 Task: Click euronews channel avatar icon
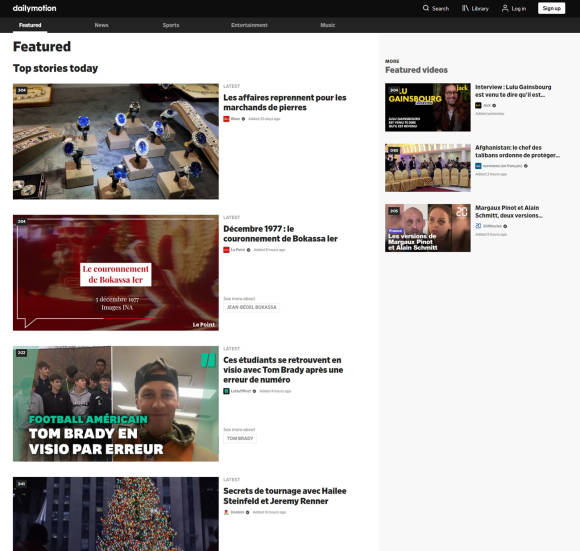[x=478, y=166]
